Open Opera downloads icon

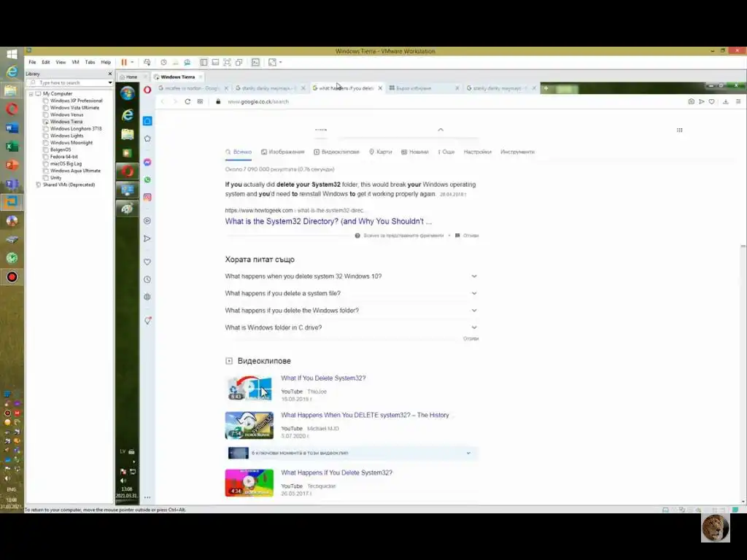726,102
